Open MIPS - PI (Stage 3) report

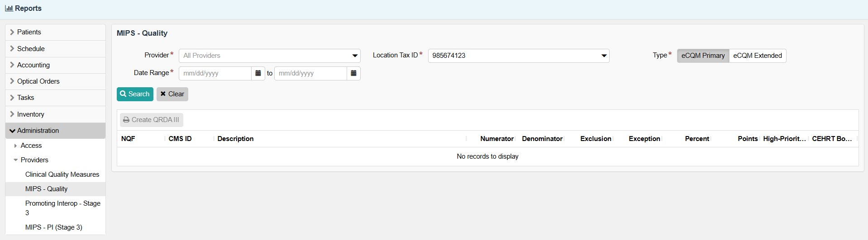53,227
